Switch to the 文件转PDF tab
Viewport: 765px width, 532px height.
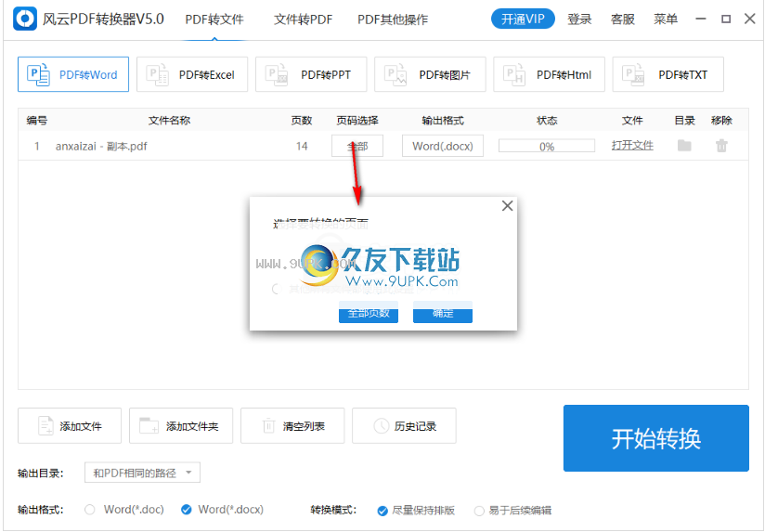303,19
